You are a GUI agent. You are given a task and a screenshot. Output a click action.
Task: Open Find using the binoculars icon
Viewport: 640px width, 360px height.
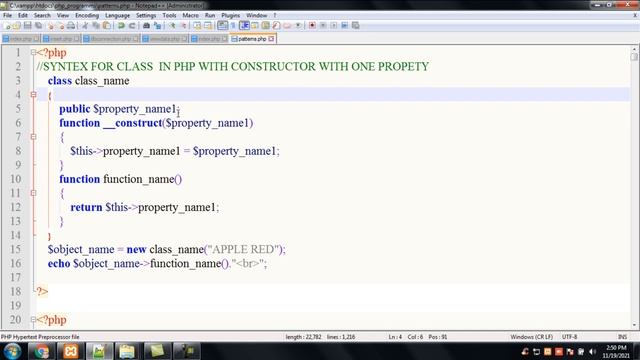click(x=146, y=26)
